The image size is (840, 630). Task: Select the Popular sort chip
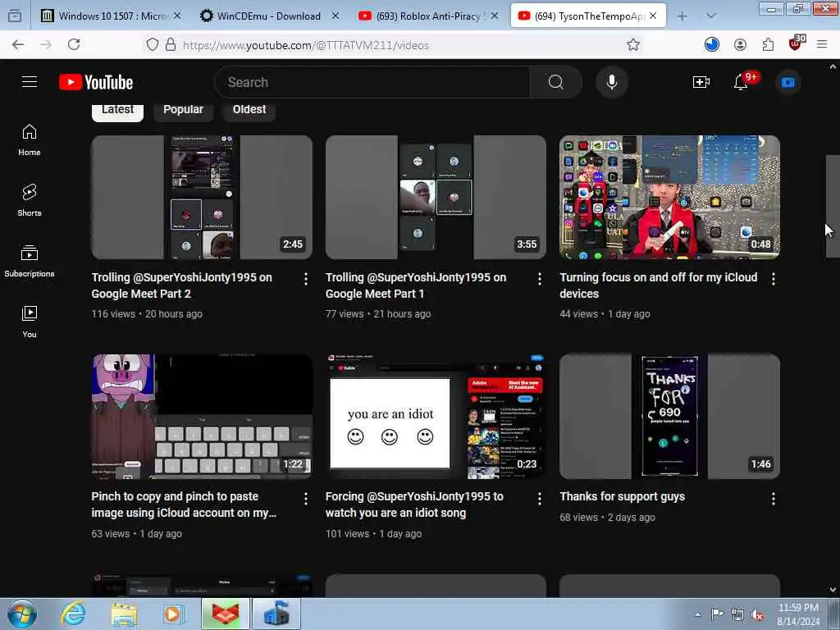[x=183, y=111]
